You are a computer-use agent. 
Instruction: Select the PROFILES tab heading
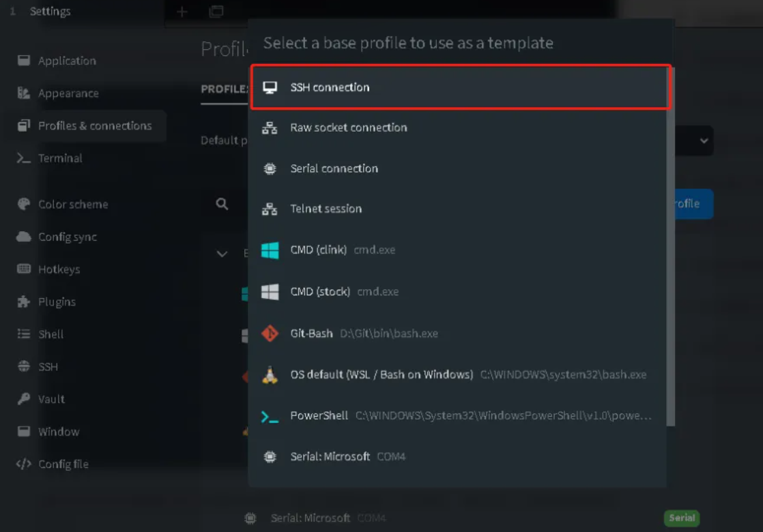[225, 89]
